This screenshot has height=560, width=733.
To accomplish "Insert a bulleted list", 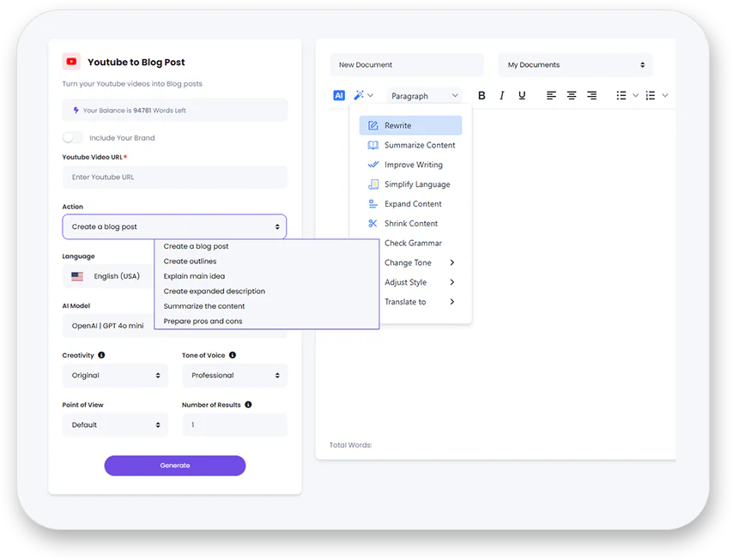I will tap(621, 95).
